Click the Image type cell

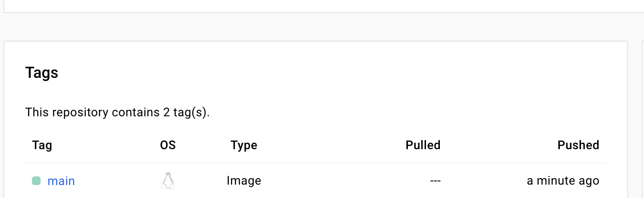pos(244,181)
